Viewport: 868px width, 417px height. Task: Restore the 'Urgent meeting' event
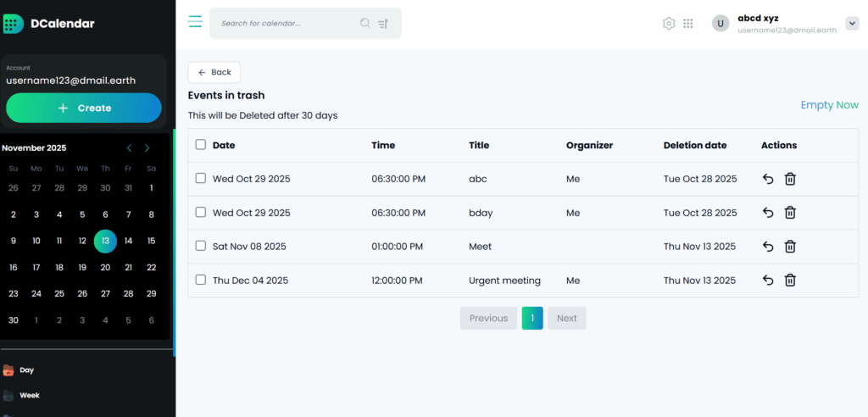(768, 281)
